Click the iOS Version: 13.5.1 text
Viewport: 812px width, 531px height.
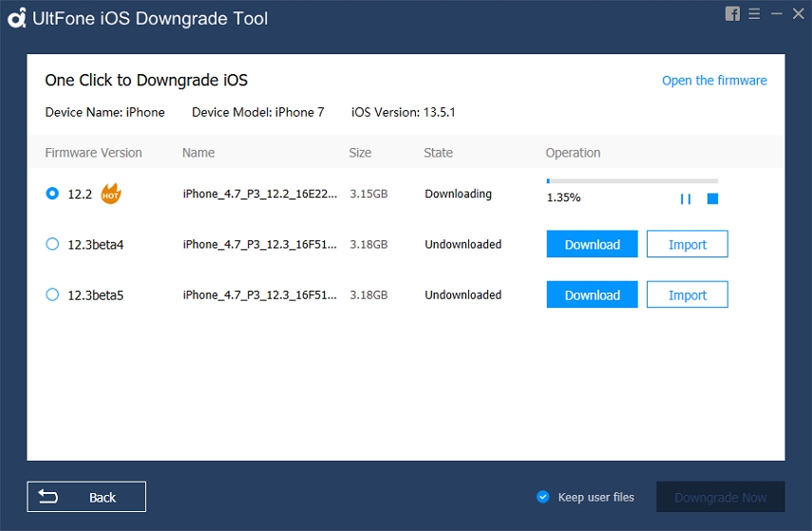coord(403,112)
